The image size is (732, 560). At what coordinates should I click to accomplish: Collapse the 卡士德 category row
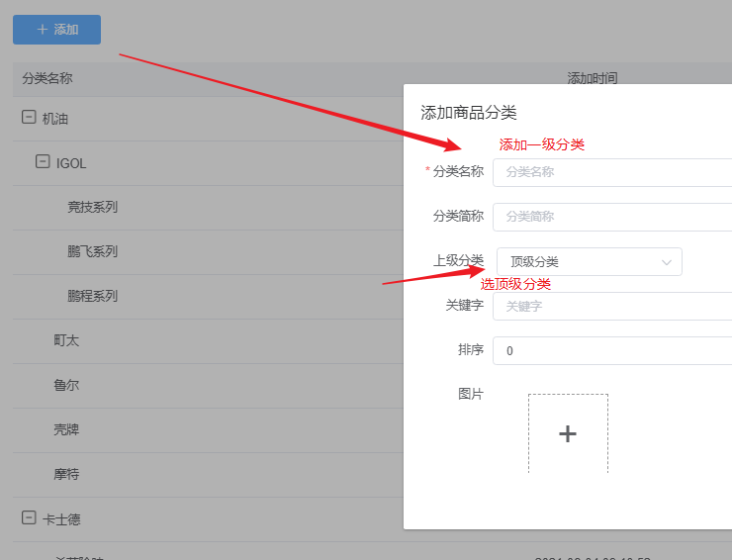(x=29, y=518)
